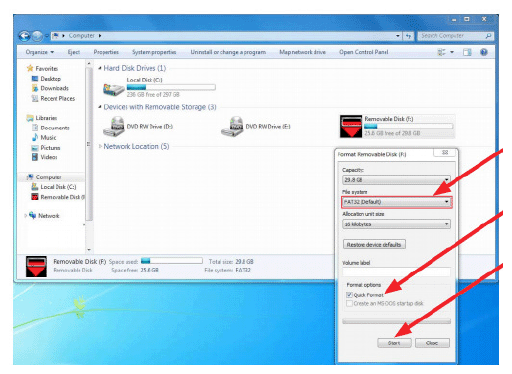
Task: Click sidebar Removable Disk red icon
Action: click(35, 197)
